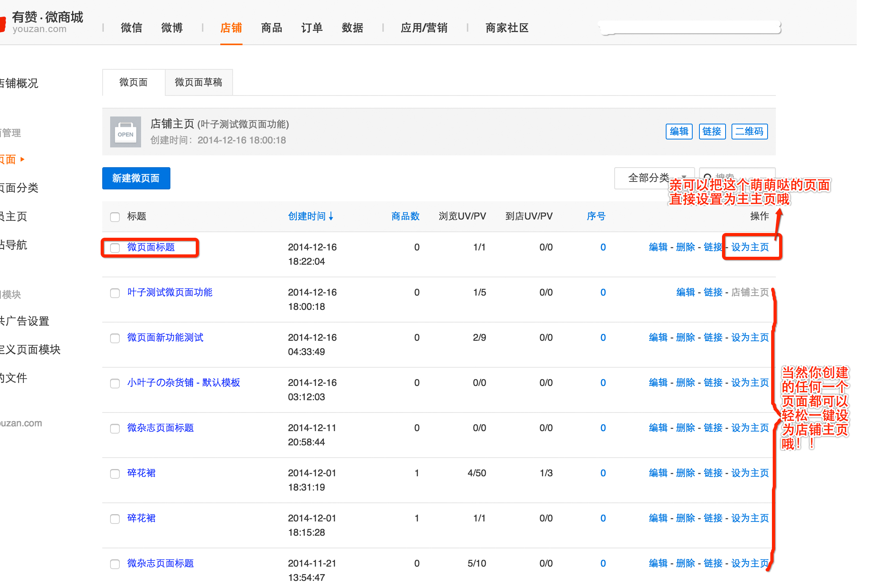871x588 pixels.
Task: Open the 应用/营销 top menu
Action: pyautogui.click(x=424, y=28)
